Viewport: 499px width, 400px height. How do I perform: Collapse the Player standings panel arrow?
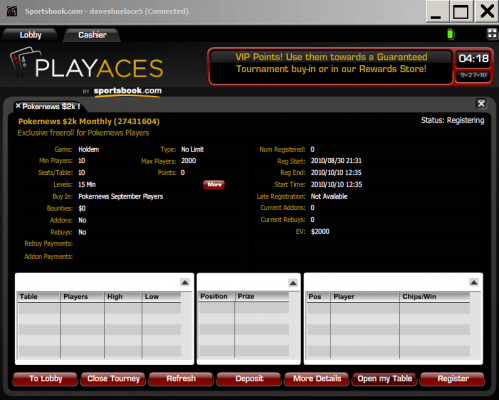[474, 282]
